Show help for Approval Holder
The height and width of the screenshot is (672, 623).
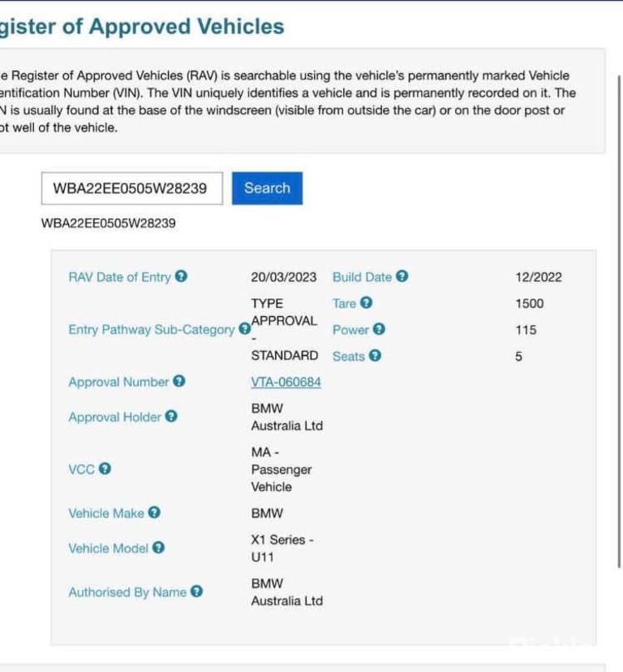(x=171, y=416)
